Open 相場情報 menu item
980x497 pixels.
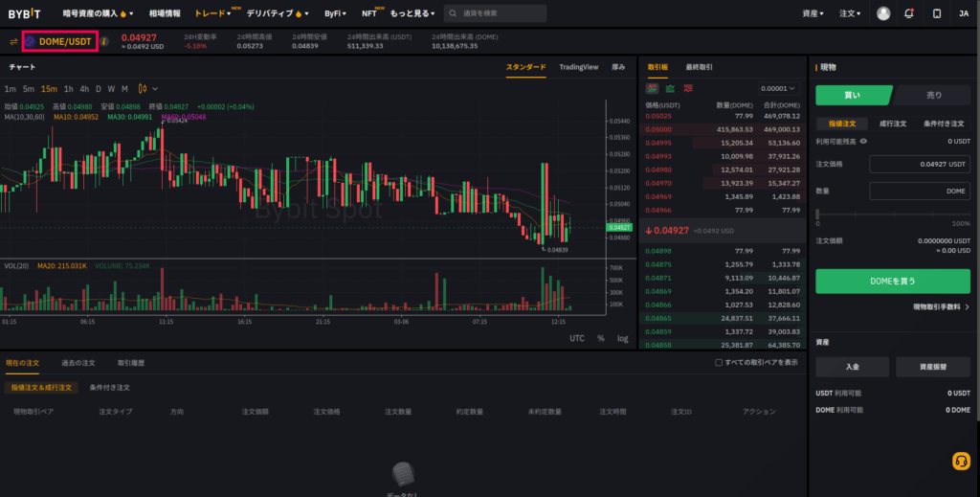(x=165, y=13)
